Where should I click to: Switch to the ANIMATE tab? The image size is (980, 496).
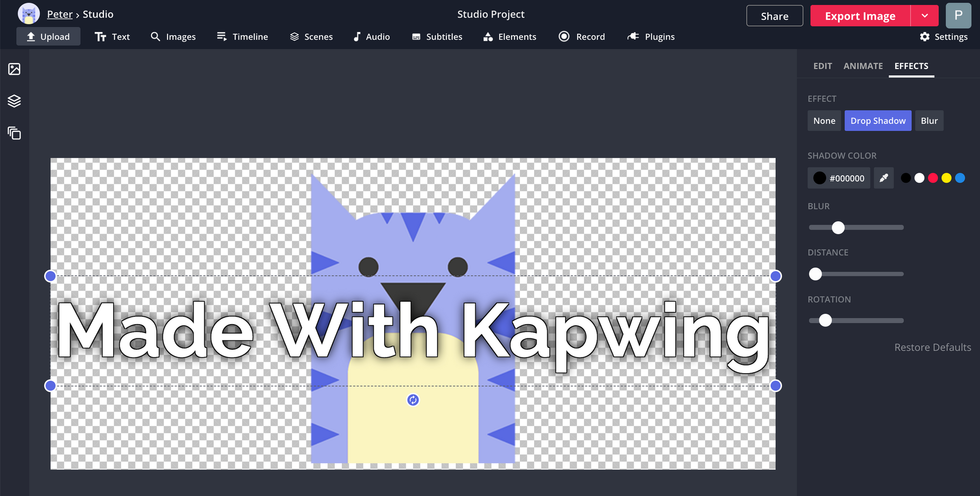tap(863, 66)
